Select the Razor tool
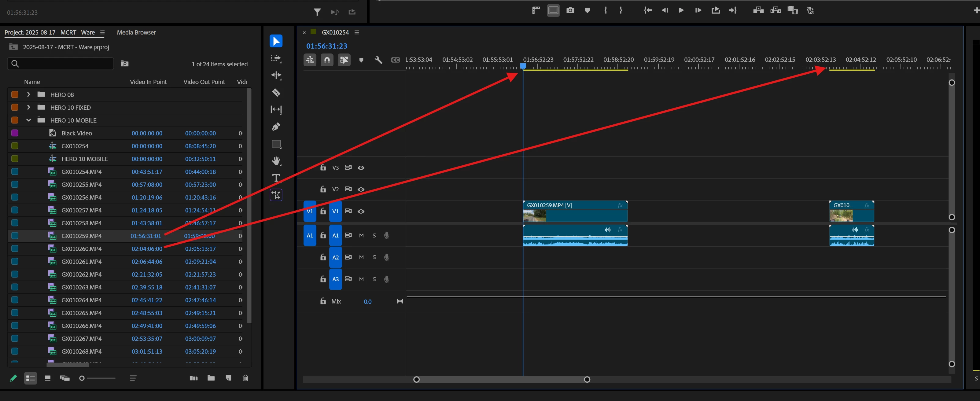980x401 pixels. (x=276, y=92)
